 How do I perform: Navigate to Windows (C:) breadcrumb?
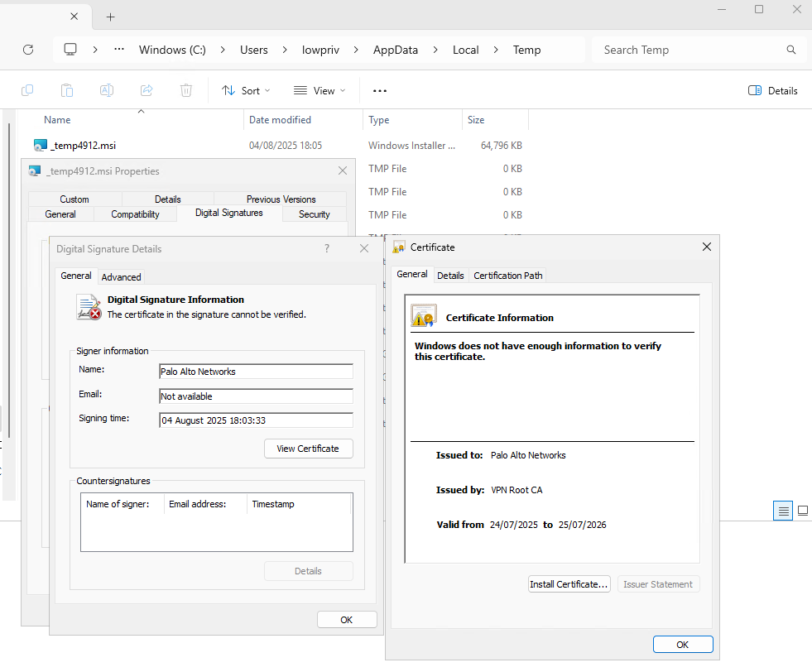[172, 50]
